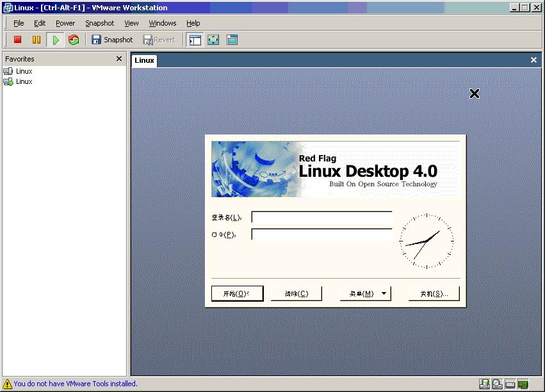Click the red Power Off stop icon
The image size is (545, 392).
coord(17,40)
